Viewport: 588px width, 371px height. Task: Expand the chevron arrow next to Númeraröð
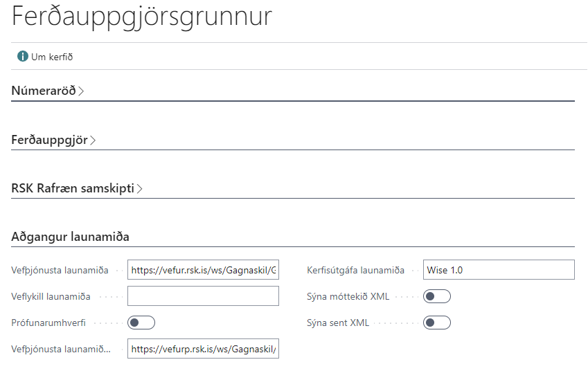81,91
